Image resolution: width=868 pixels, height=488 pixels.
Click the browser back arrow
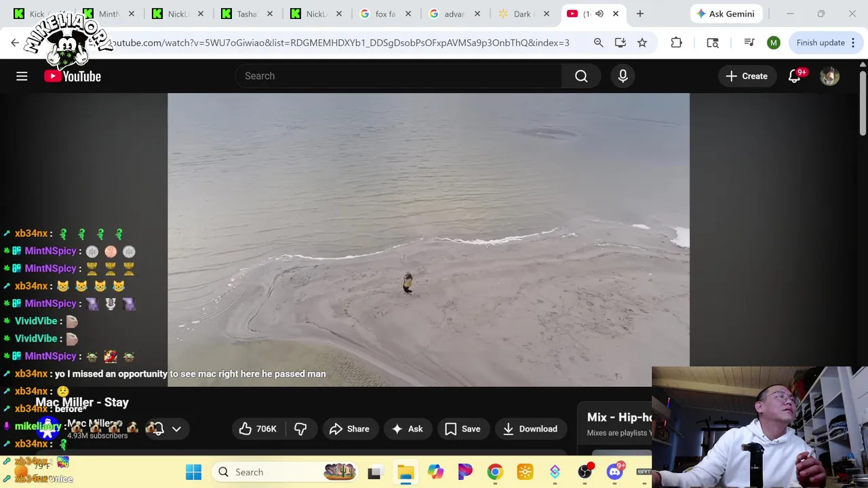15,43
